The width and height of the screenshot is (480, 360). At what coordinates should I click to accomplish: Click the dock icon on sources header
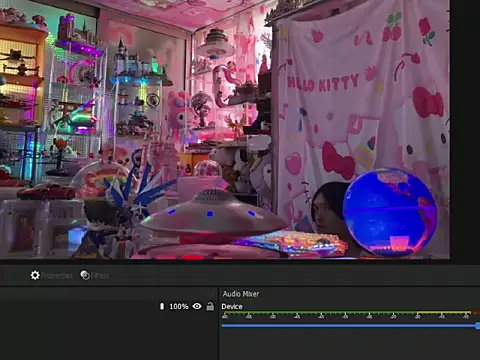pyautogui.click(x=212, y=294)
